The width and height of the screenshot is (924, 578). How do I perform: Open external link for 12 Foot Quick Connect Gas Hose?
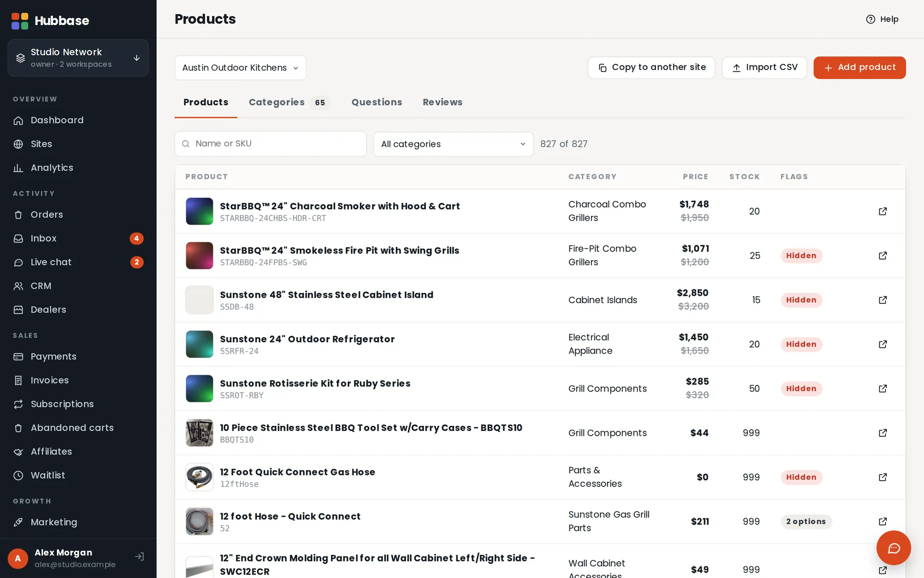tap(883, 477)
